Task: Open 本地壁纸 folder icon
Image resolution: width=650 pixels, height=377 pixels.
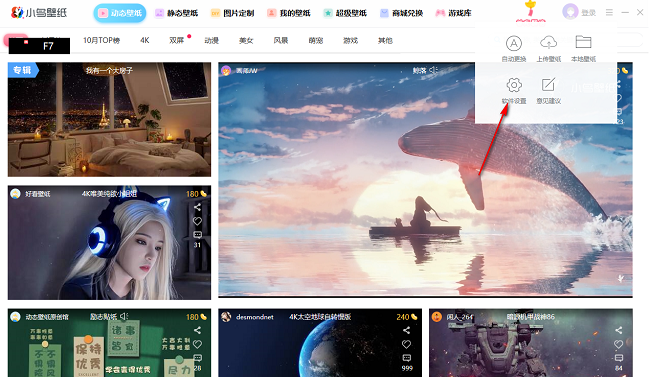Action: pos(583,43)
